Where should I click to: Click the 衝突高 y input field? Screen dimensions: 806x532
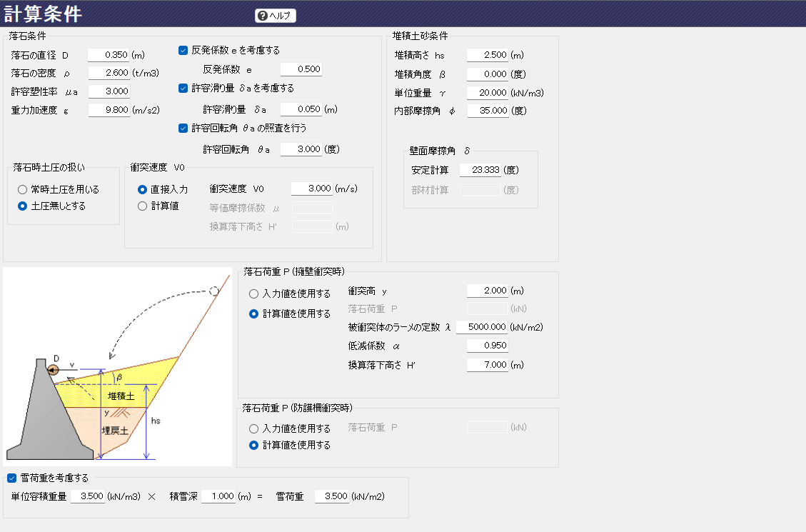coord(487,291)
